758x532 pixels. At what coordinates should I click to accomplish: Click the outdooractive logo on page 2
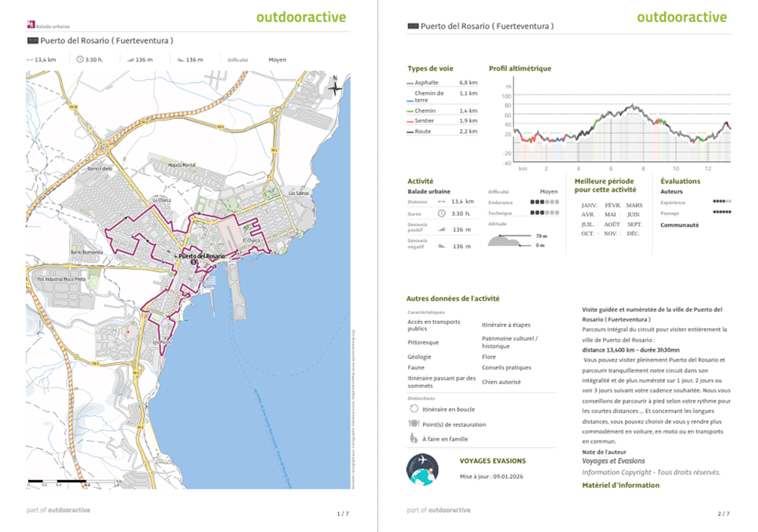pyautogui.click(x=682, y=17)
